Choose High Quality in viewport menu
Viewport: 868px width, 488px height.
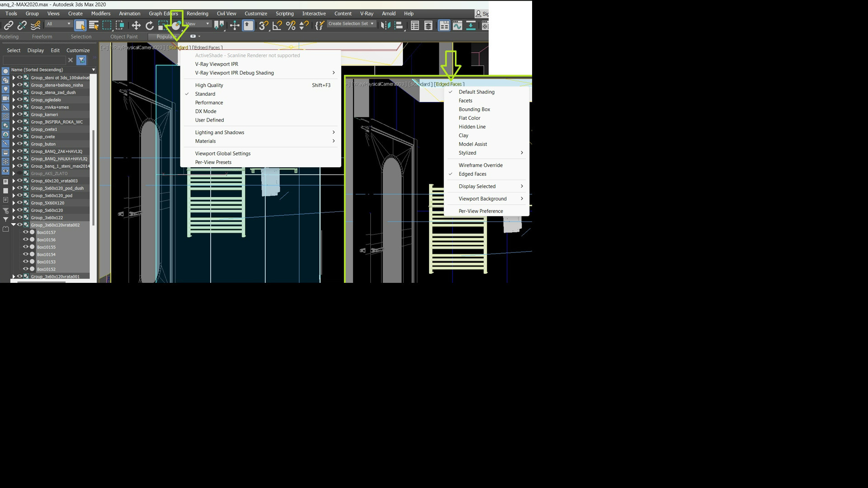click(209, 85)
